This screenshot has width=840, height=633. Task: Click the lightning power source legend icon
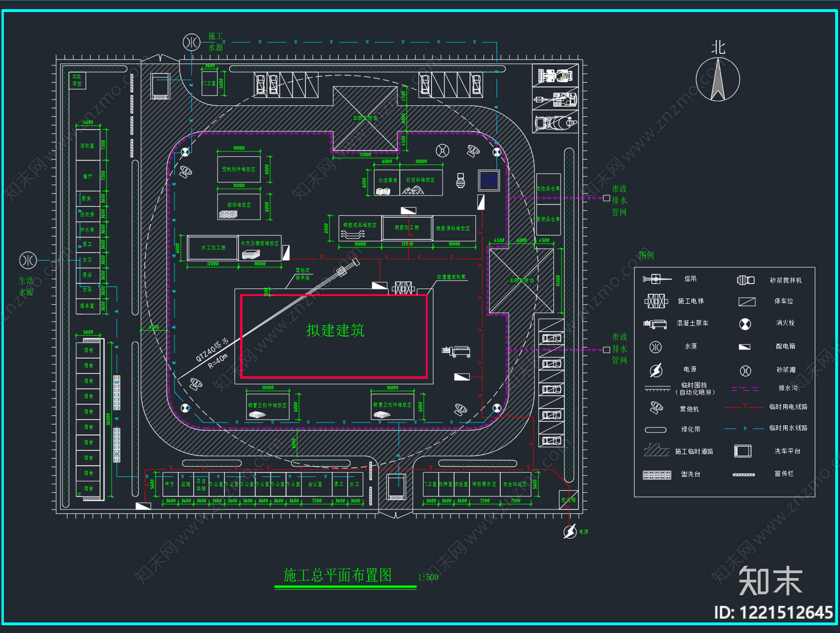(656, 371)
